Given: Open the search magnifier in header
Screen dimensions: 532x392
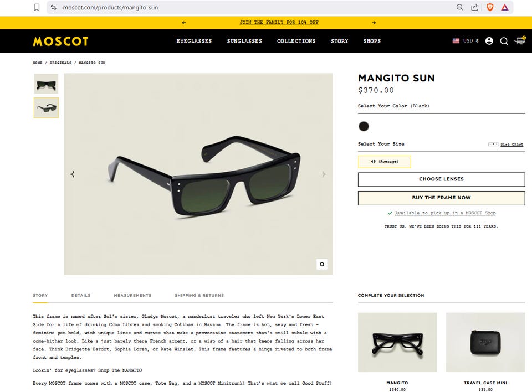Looking at the screenshot, I should pos(504,41).
